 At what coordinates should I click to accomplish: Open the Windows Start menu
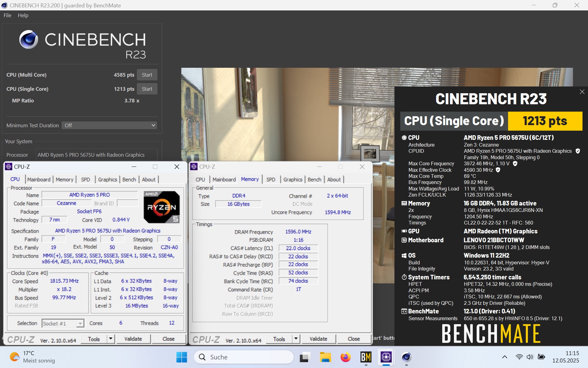pos(182,357)
